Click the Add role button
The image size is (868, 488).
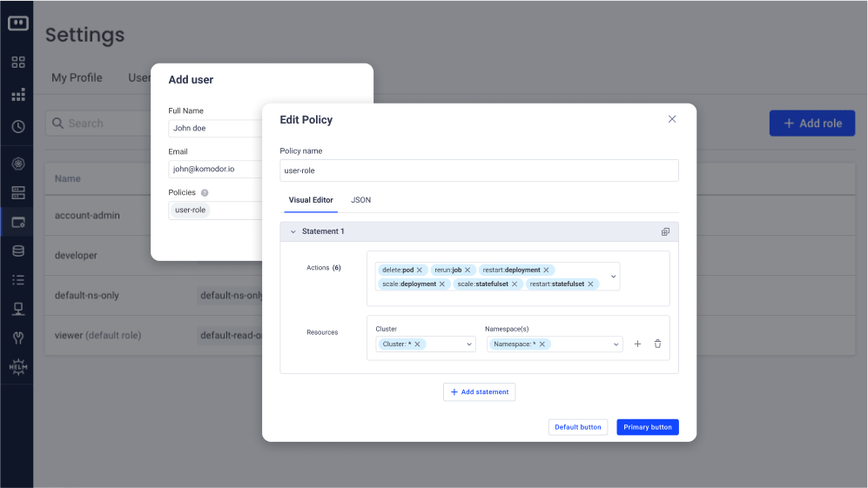coord(812,124)
